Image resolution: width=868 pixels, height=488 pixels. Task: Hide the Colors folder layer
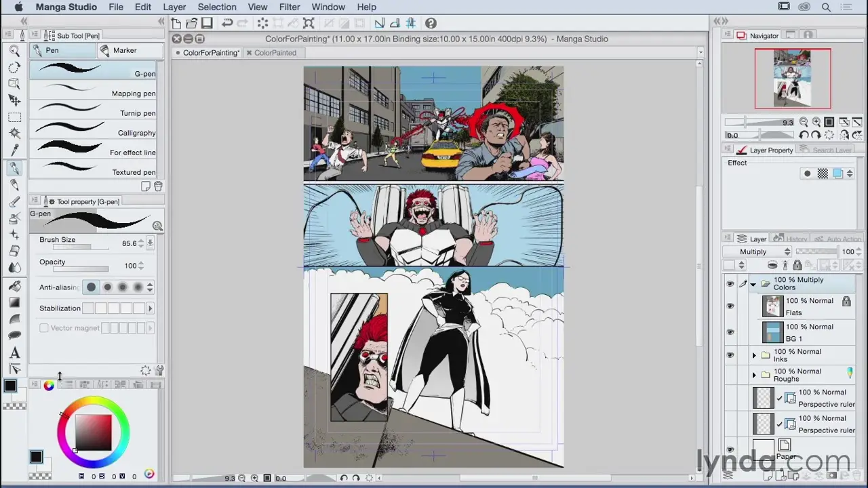pyautogui.click(x=730, y=284)
